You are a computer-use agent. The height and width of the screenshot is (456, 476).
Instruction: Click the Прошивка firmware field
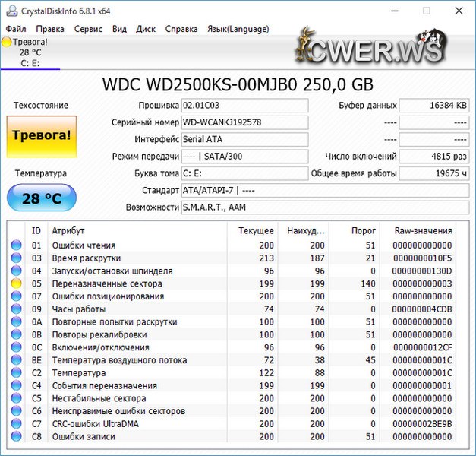point(244,105)
